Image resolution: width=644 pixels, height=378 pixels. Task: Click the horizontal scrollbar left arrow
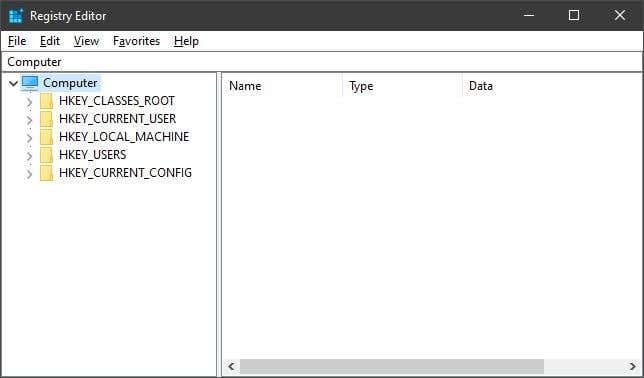[231, 366]
